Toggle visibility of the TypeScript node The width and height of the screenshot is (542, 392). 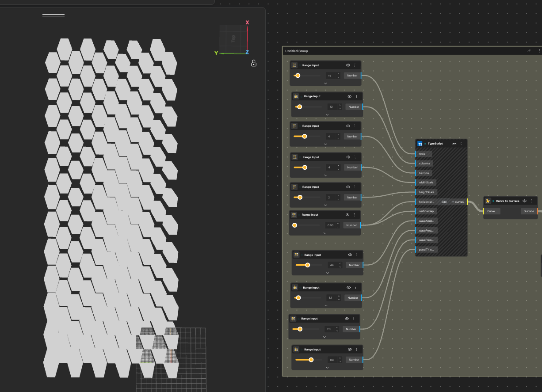(454, 144)
